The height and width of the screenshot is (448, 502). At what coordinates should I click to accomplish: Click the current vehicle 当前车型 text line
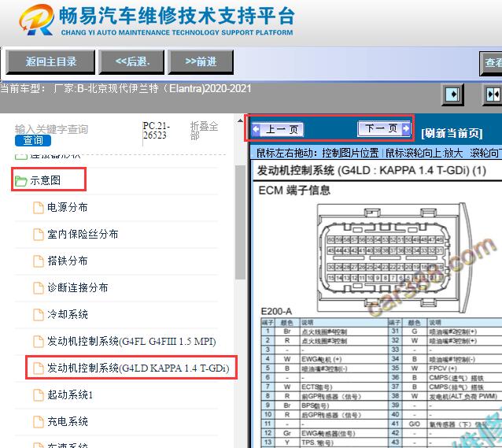click(x=126, y=88)
